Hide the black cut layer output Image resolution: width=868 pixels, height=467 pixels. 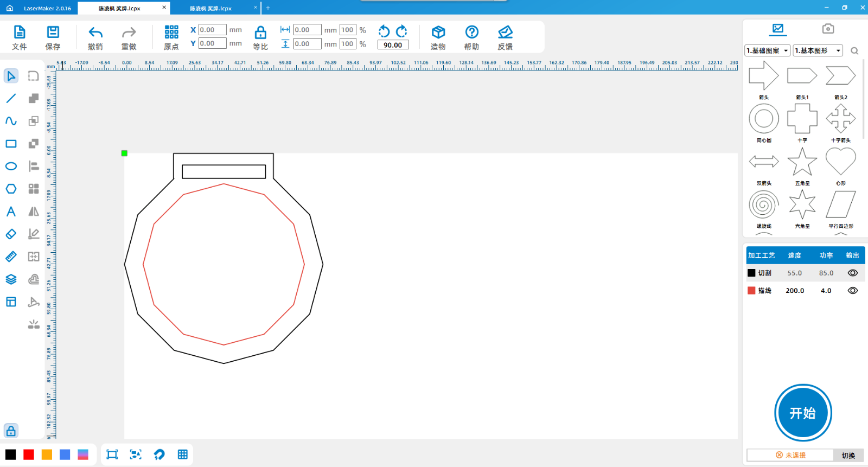tap(852, 273)
